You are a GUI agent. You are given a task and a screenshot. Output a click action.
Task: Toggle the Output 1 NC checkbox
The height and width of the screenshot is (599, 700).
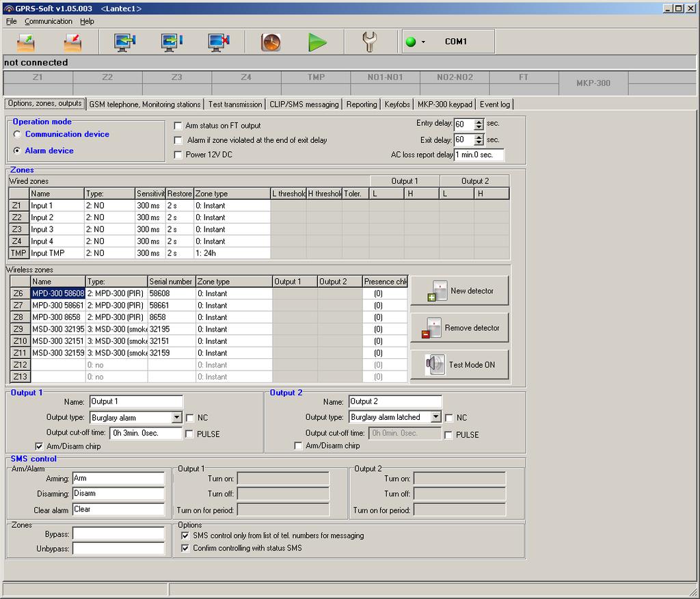pos(190,418)
